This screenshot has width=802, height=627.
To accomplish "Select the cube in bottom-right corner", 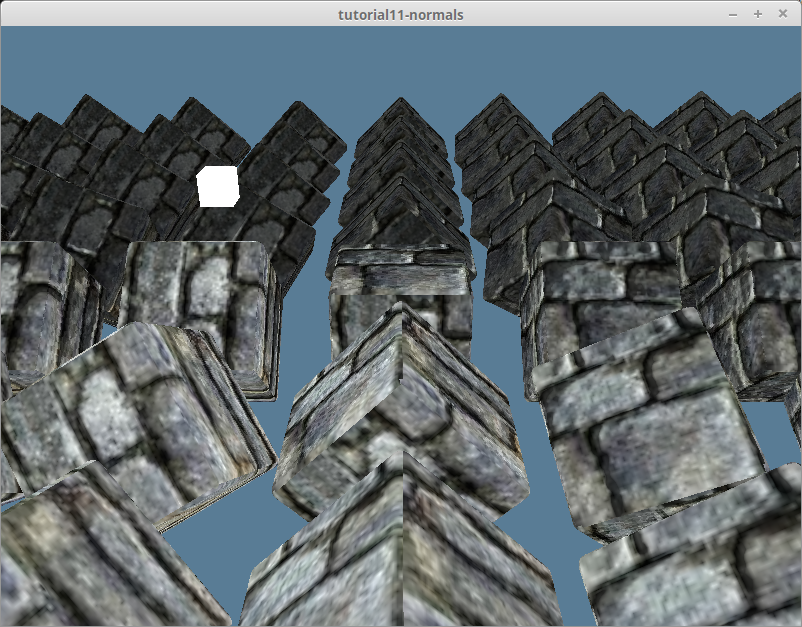I will point(700,570).
